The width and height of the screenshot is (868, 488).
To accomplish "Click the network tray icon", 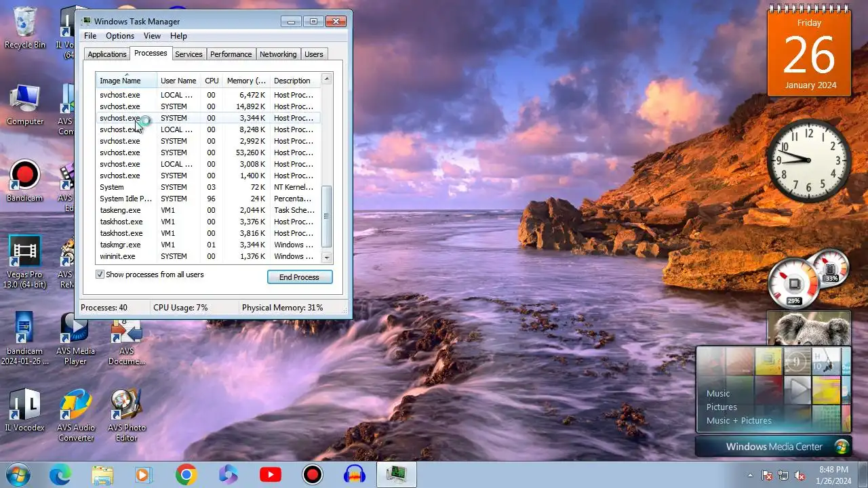I will pos(783,475).
